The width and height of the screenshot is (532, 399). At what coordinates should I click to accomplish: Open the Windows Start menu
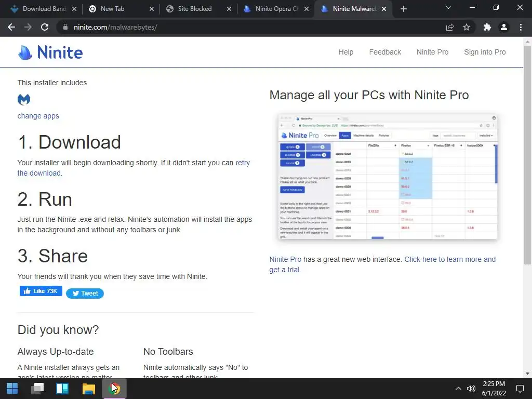point(12,389)
